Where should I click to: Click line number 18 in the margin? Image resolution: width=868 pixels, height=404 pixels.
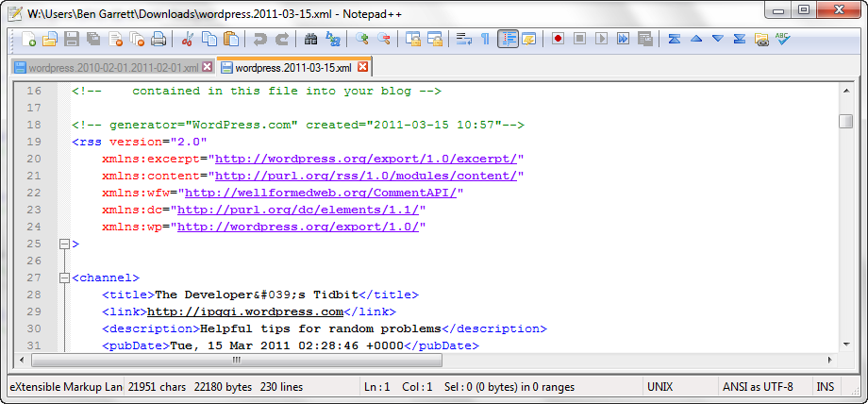click(x=34, y=126)
